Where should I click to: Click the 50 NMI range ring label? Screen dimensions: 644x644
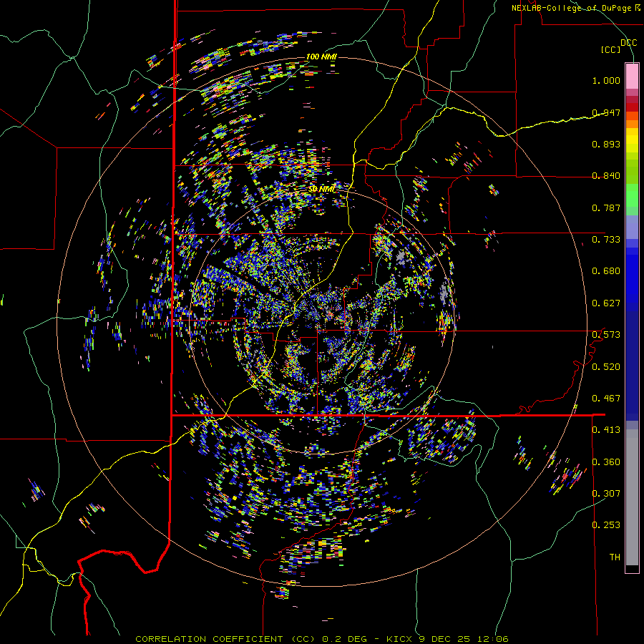click(x=322, y=189)
